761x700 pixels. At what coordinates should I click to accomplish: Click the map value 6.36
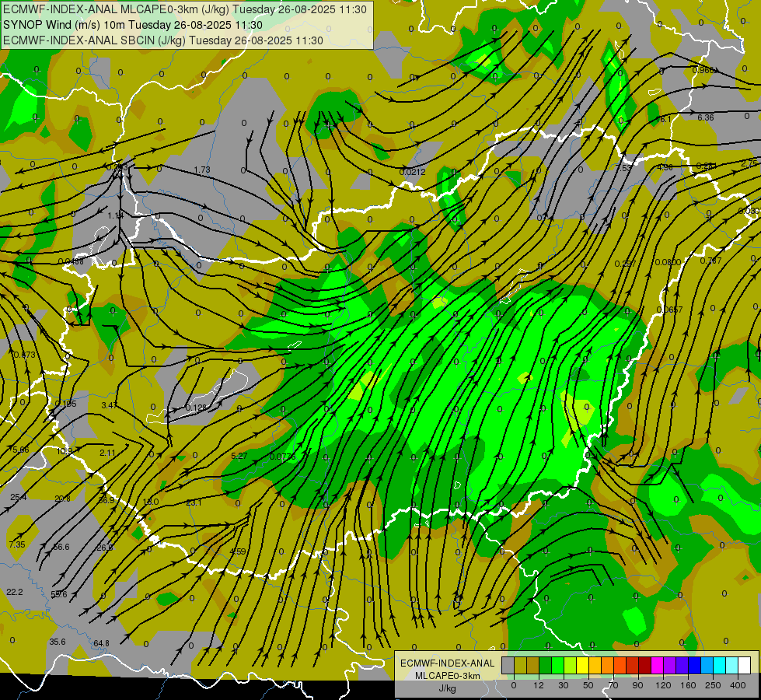706,117
